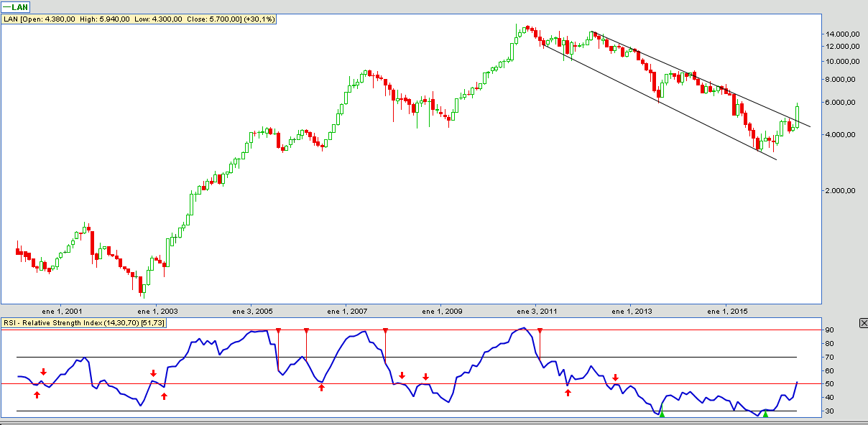Select the red triangle RSI marker near 2007-2008
Viewport: 868px width, 425px height.
pos(386,332)
